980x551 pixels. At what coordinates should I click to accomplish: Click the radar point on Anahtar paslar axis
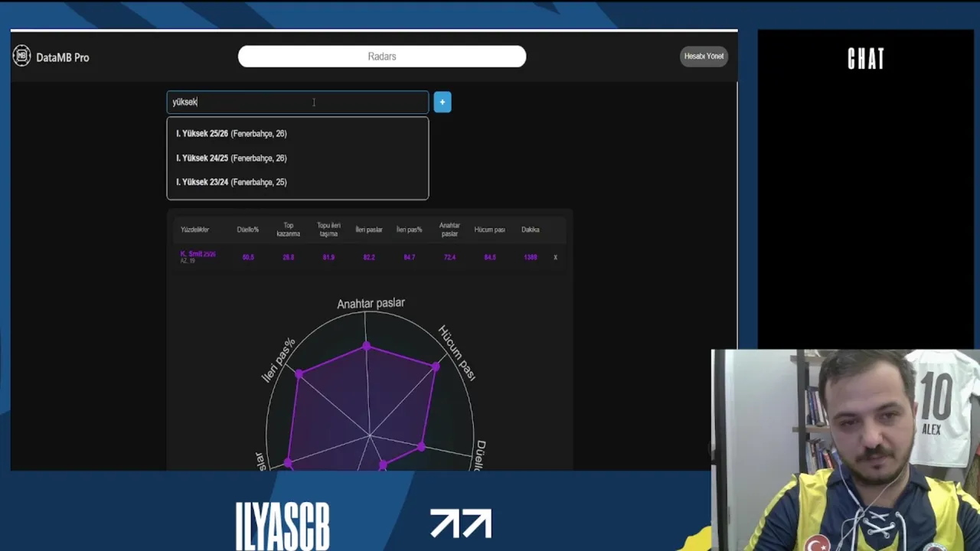(367, 347)
